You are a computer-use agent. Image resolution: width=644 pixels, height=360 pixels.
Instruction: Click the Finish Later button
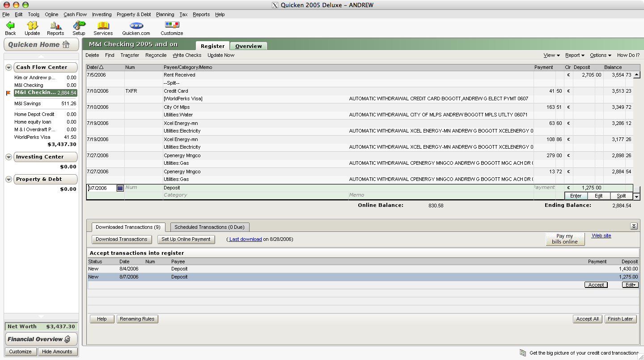click(x=620, y=319)
